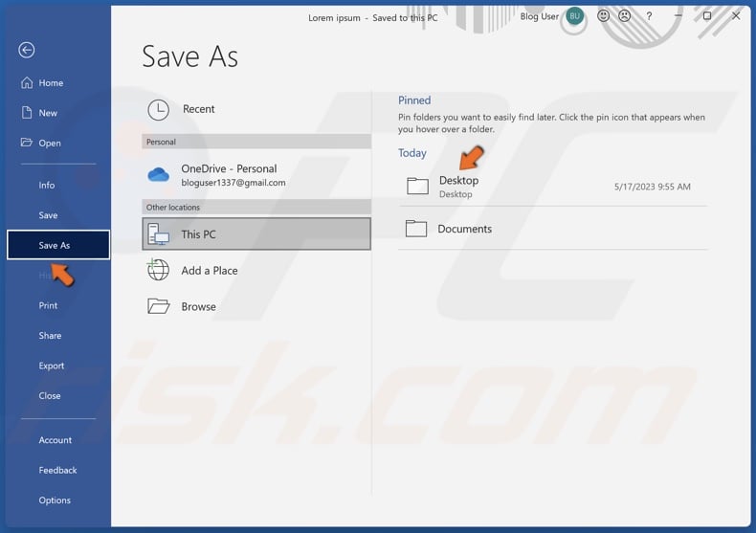Open Word Options
Screen dimensions: 756x533
pyautogui.click(x=58, y=500)
